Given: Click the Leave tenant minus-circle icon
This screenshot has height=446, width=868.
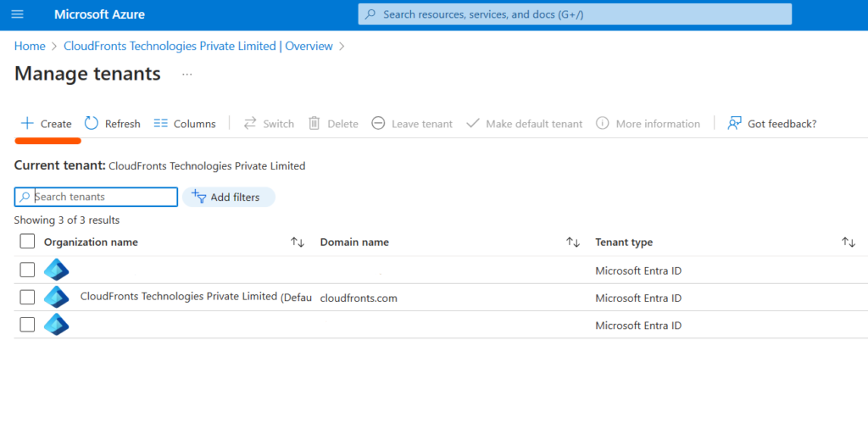Looking at the screenshot, I should pyautogui.click(x=378, y=123).
